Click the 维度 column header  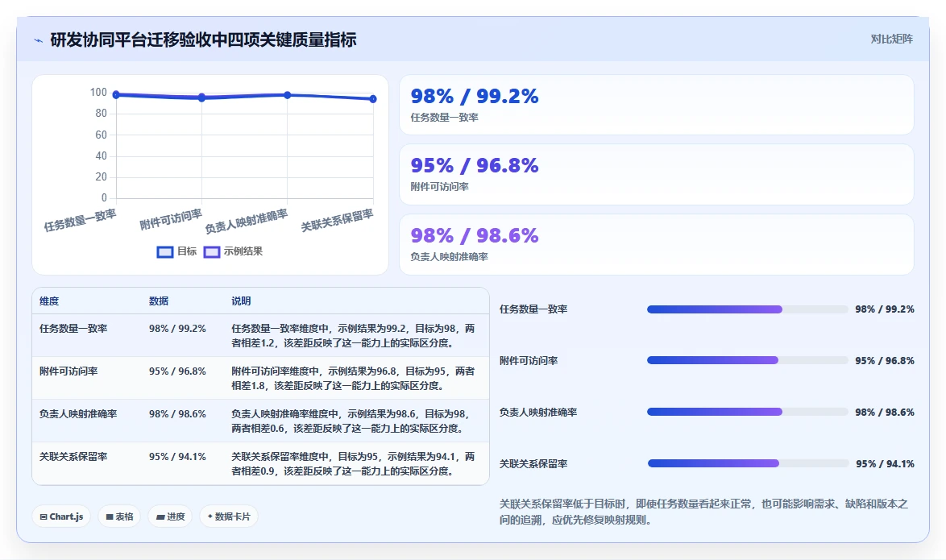49,301
